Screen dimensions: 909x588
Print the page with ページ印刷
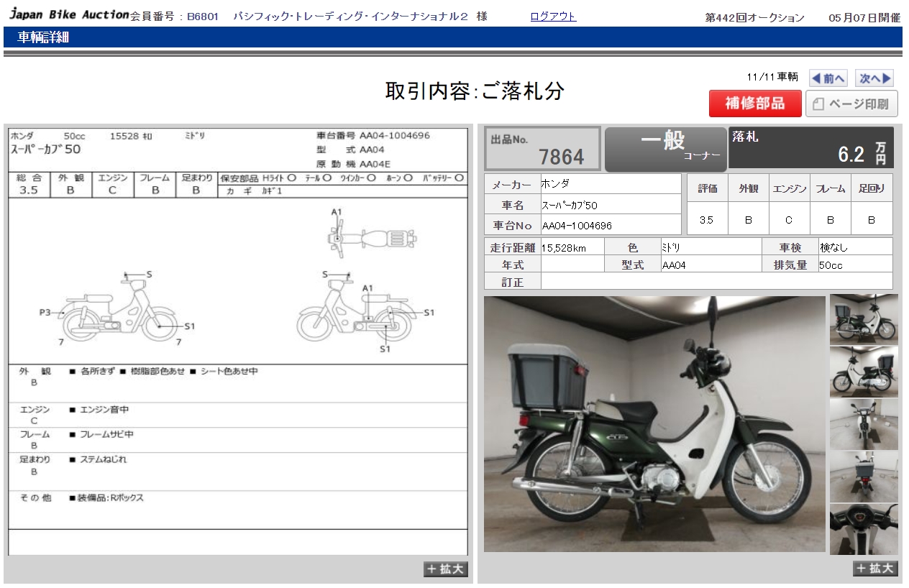pos(851,104)
